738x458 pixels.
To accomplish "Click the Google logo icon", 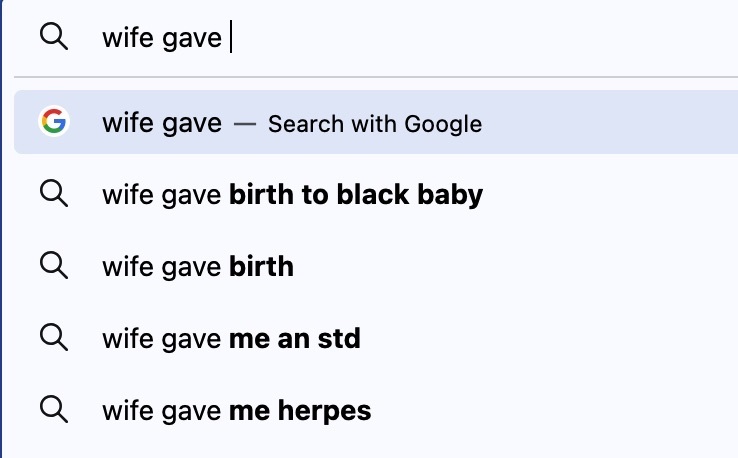I will tap(54, 123).
